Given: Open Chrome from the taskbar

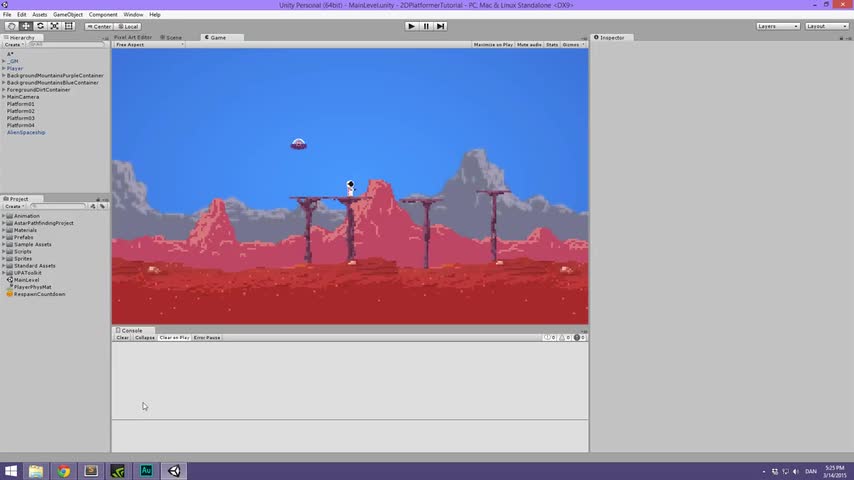Looking at the screenshot, I should 64,471.
